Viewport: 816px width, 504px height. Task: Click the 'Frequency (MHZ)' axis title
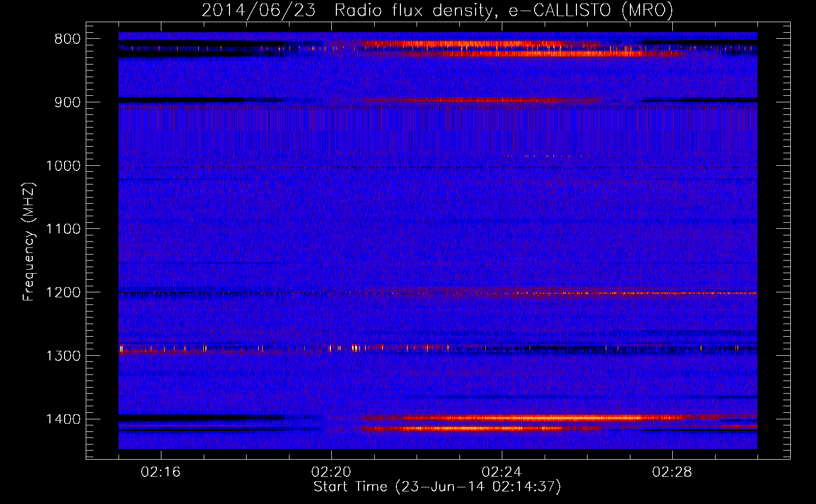(29, 242)
